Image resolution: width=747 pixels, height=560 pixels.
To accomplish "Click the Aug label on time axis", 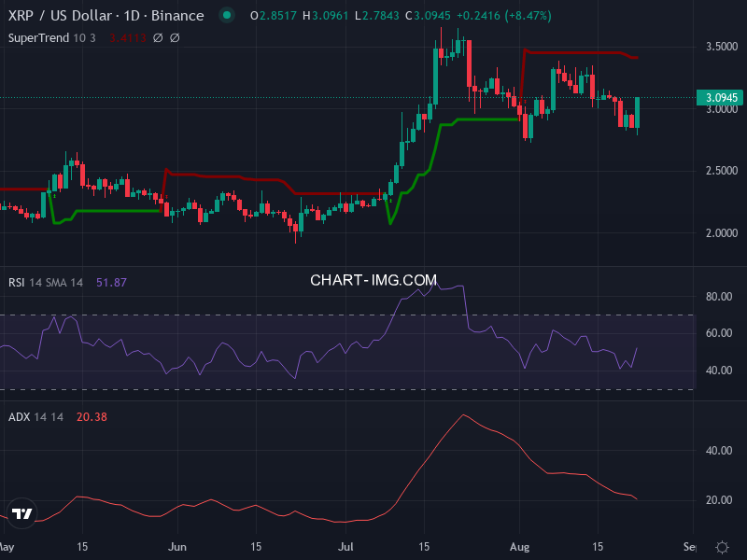I will pyautogui.click(x=519, y=547).
